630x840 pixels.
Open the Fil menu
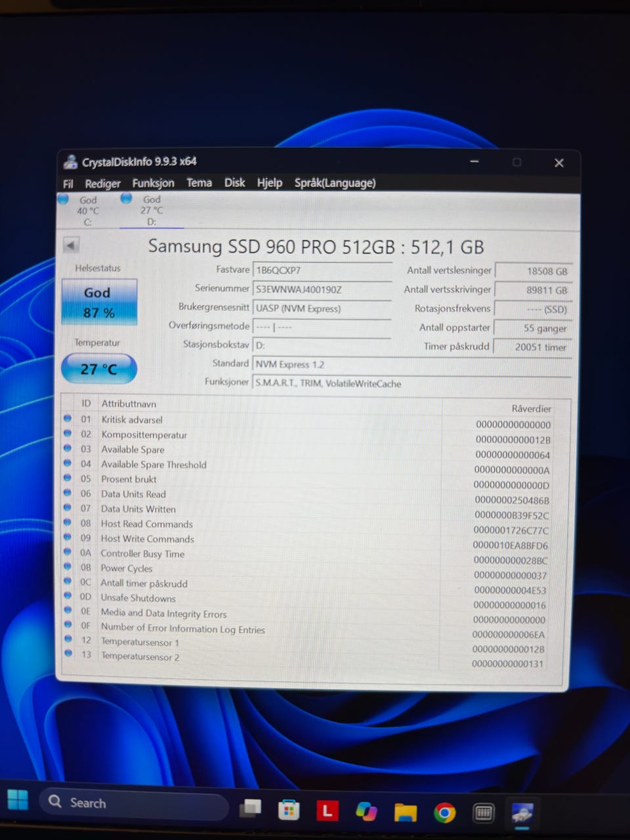click(x=68, y=183)
